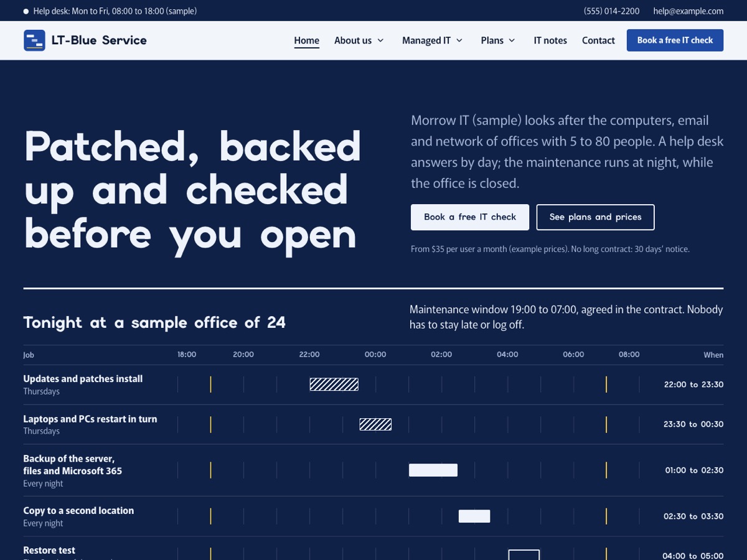
Task: Go to the Contact page
Action: tap(598, 40)
